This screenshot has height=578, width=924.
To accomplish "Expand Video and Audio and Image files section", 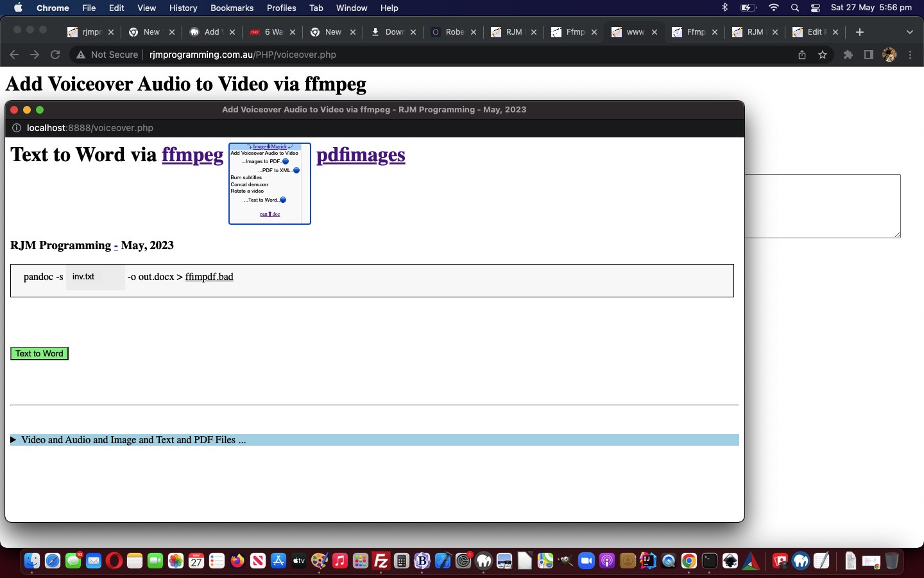I will tap(375, 440).
